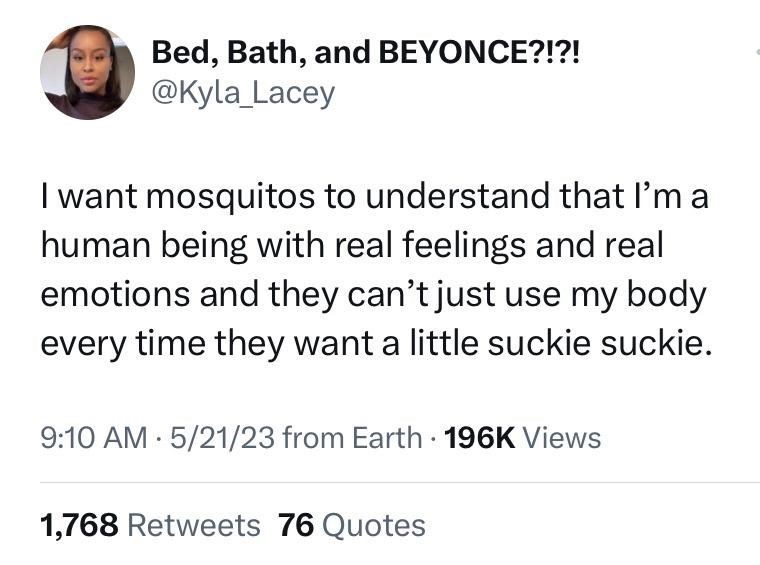View the 196K view count number
This screenshot has height=565, width=760.
coord(476,437)
